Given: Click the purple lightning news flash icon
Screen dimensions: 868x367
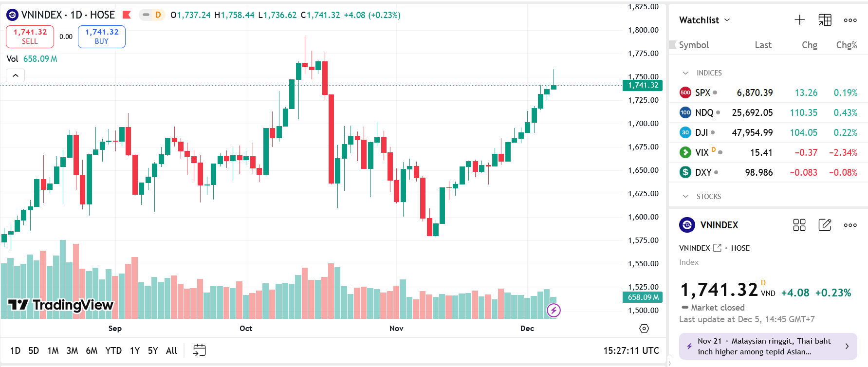Looking at the screenshot, I should pyautogui.click(x=554, y=310).
